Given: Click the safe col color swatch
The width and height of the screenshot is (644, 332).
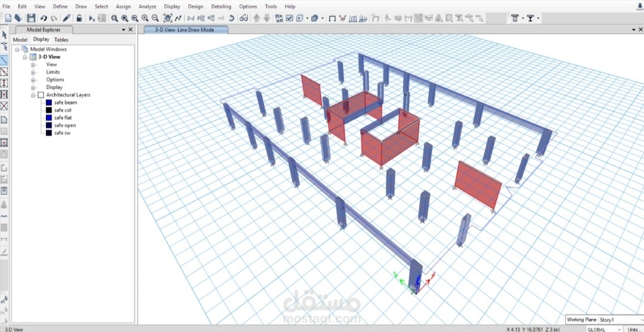Looking at the screenshot, I should (49, 110).
